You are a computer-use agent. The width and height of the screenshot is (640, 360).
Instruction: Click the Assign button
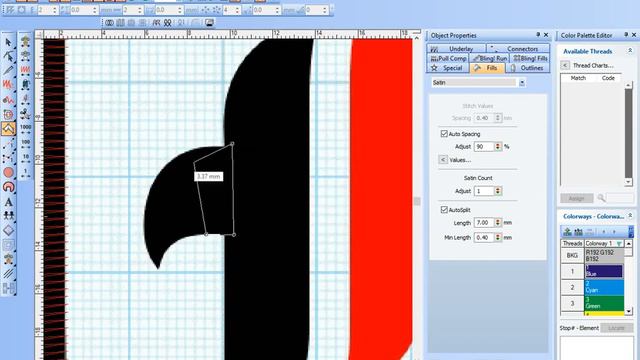pyautogui.click(x=576, y=198)
